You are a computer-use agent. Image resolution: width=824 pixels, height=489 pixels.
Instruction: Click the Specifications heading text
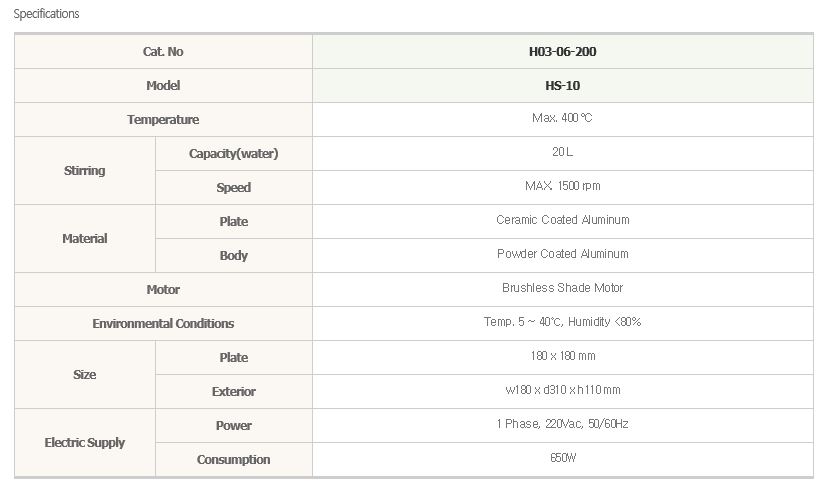[46, 14]
